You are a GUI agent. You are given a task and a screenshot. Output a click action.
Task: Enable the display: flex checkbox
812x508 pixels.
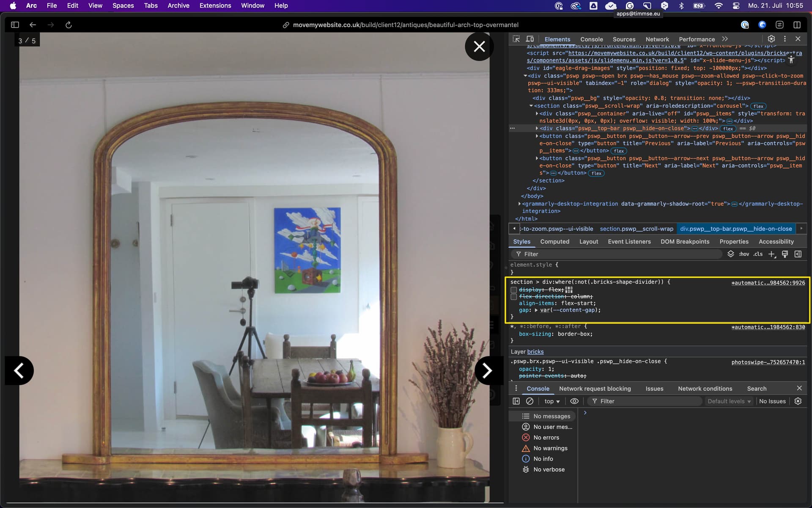[513, 290]
